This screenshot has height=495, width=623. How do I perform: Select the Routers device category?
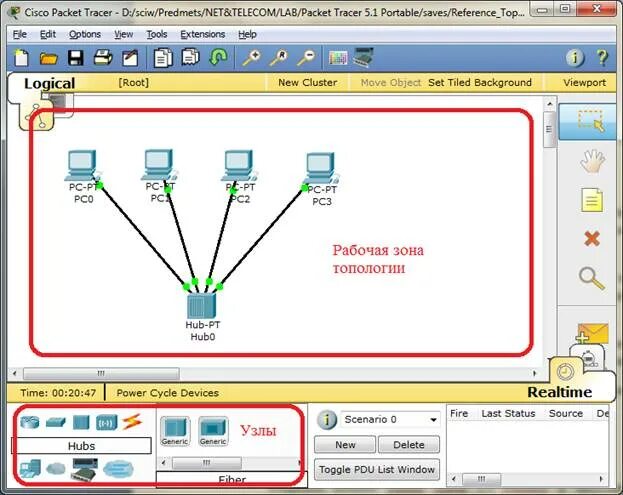coord(30,422)
